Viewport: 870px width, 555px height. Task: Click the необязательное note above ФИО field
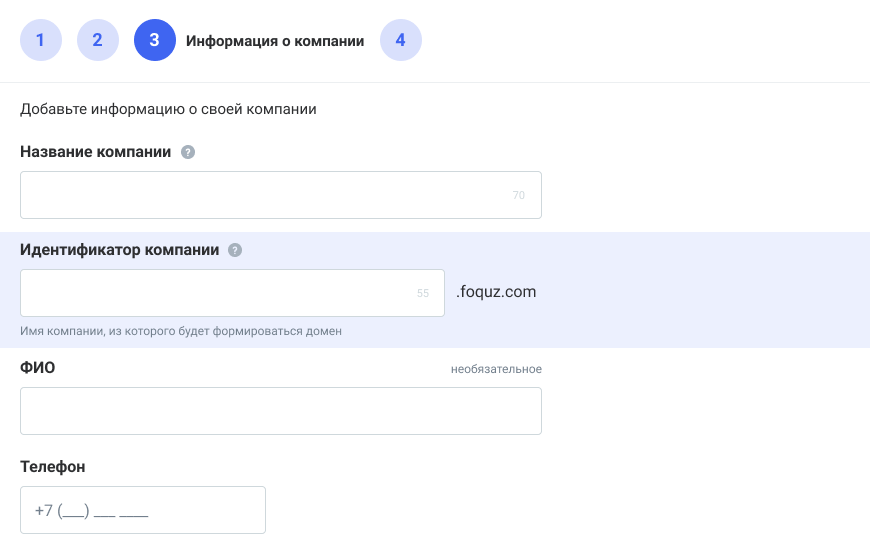(x=496, y=370)
